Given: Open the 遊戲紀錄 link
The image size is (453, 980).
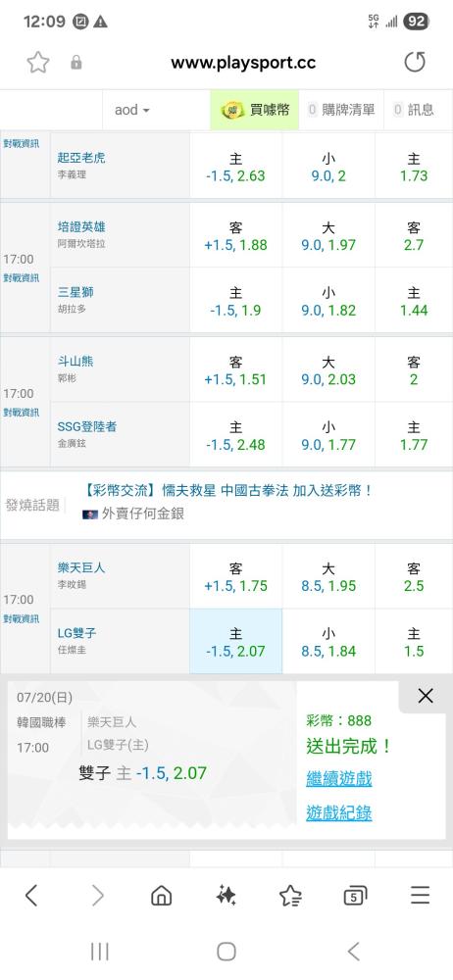Looking at the screenshot, I should coord(339,813).
